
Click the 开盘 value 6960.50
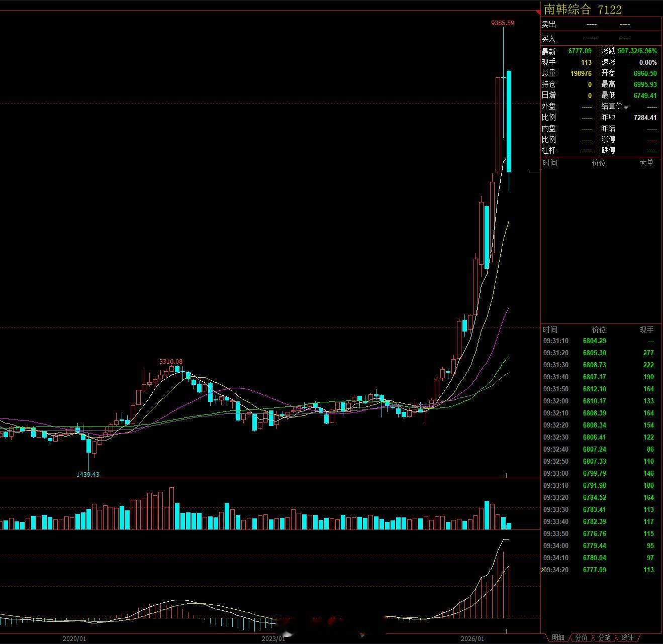point(645,73)
